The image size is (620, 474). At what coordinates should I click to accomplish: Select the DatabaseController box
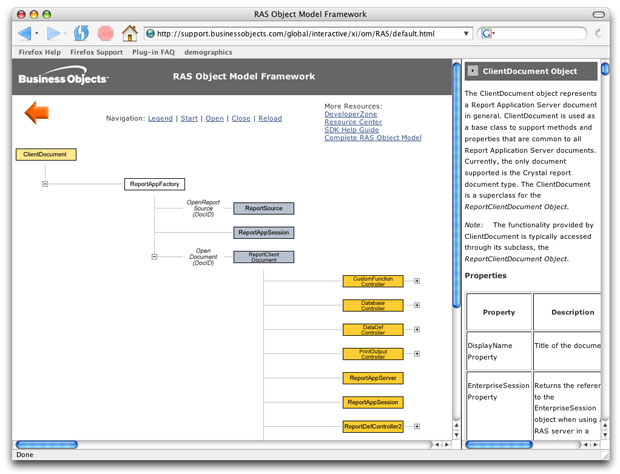(373, 305)
